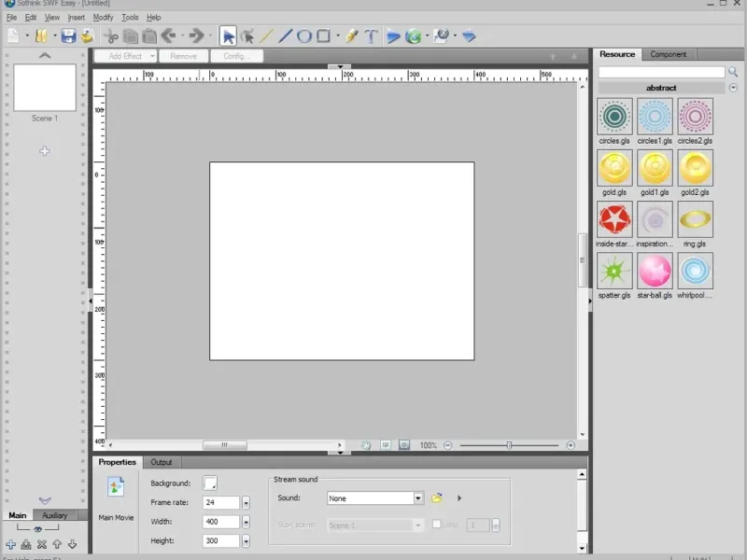Delete scene using X icon below Main tab
Viewport: 747px width, 560px height.
pos(41,544)
